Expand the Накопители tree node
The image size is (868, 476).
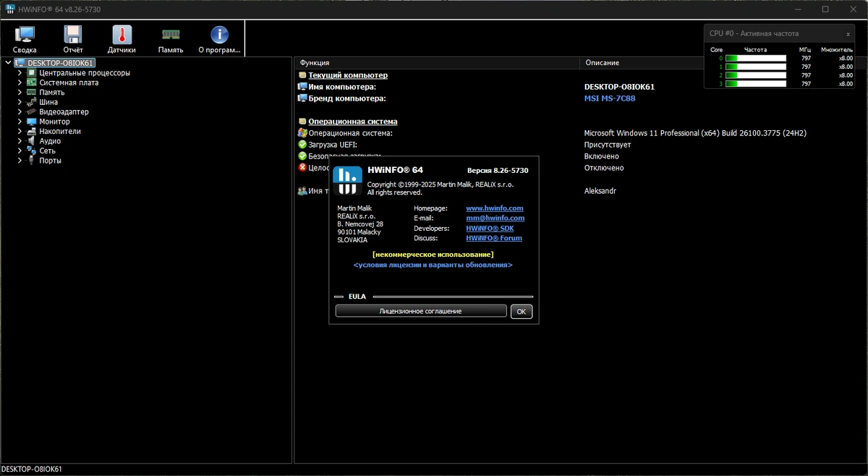click(20, 132)
